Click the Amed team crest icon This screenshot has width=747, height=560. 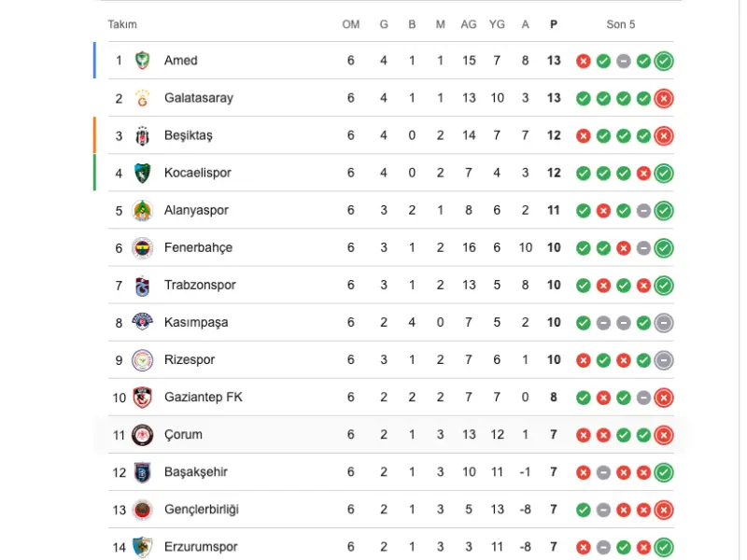click(x=143, y=61)
